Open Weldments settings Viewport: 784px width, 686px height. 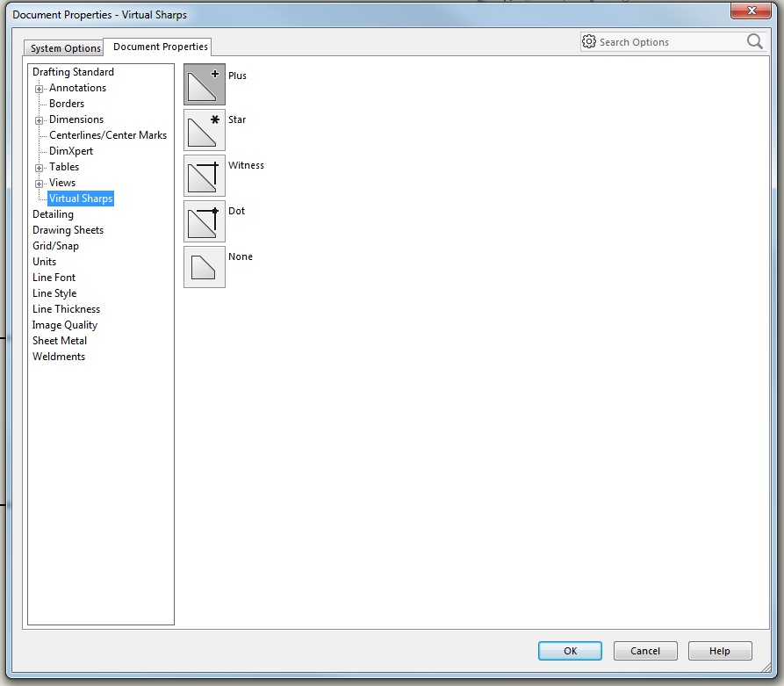tap(59, 357)
